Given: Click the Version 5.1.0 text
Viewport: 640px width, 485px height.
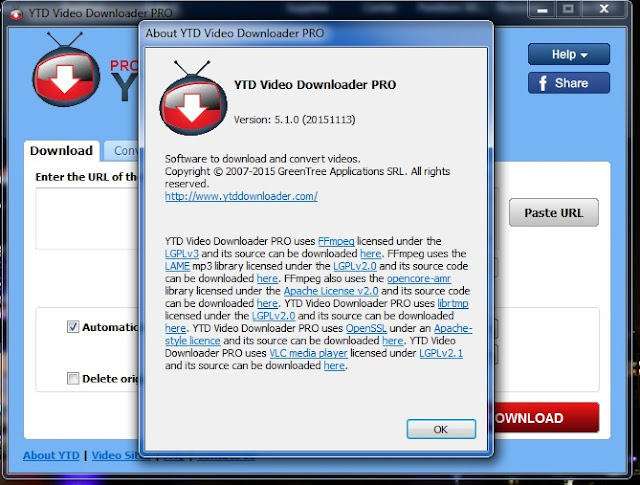Looking at the screenshot, I should 294,120.
